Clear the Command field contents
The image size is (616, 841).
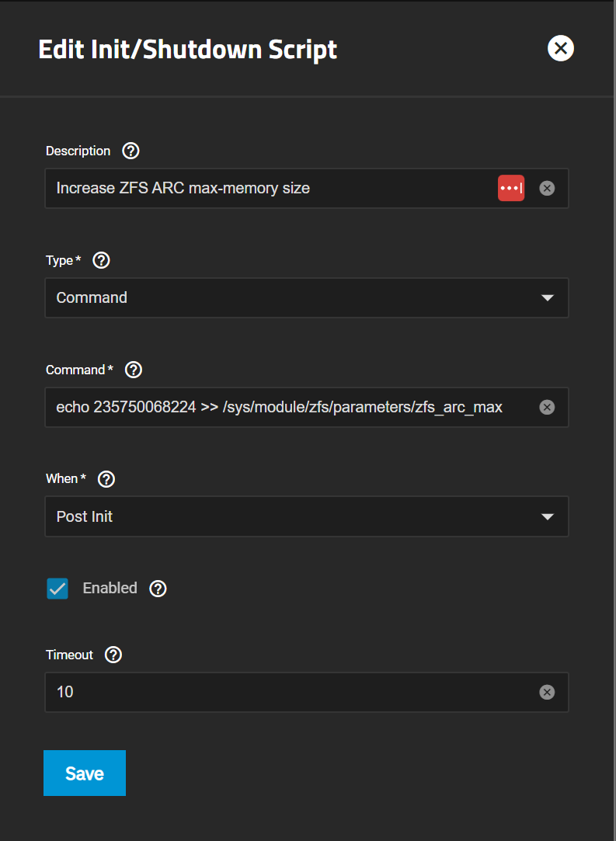click(547, 407)
